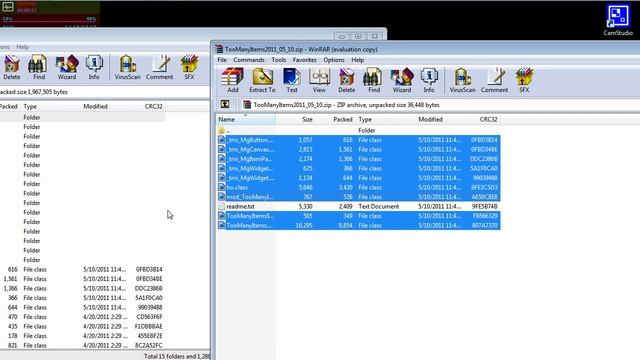This screenshot has width=640, height=360.
Task: Maximize the back WinRAR window
Action: 358,36
